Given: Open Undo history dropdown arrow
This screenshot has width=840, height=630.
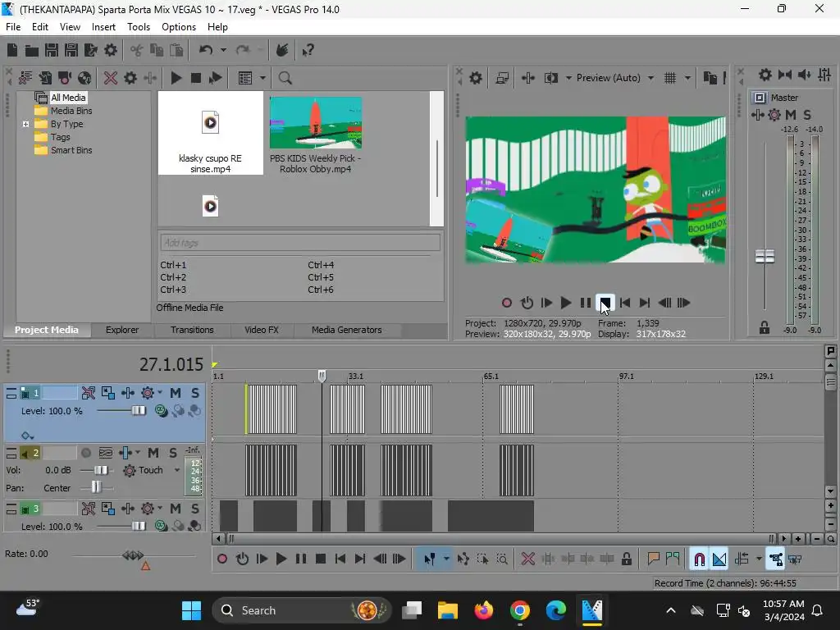Looking at the screenshot, I should pos(223,50).
